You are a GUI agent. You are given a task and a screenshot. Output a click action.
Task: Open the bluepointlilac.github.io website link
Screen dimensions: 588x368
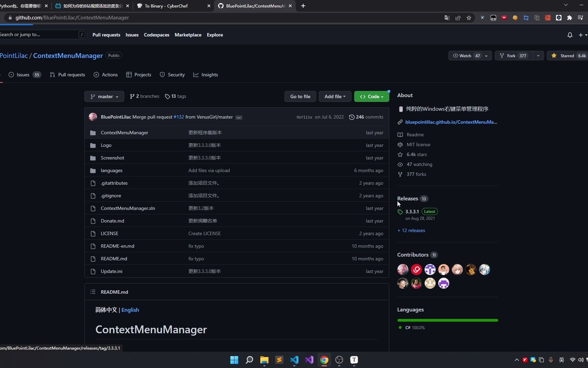coord(451,122)
